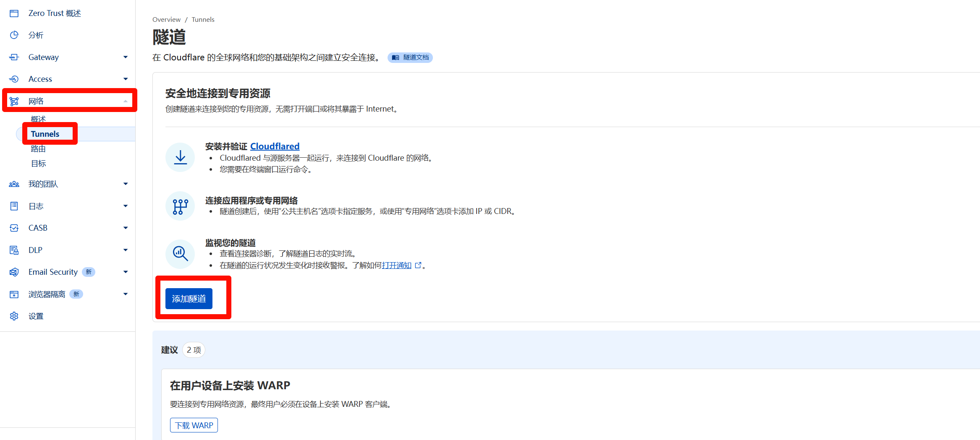Open the 路由 submenu item

click(38, 148)
